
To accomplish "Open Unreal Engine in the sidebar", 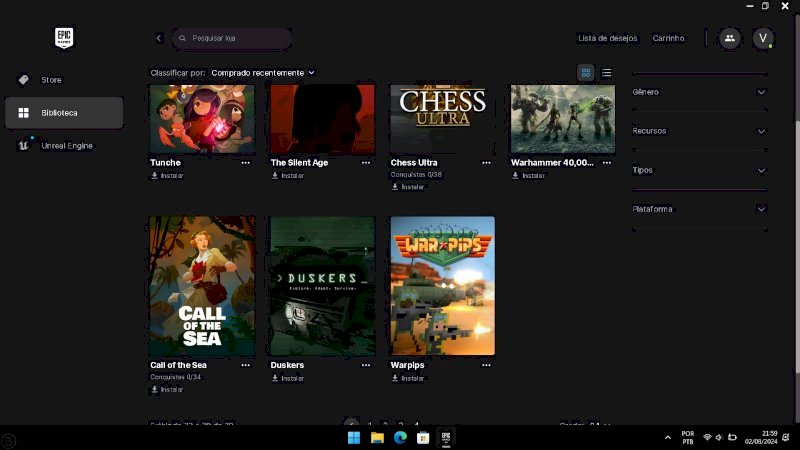I will (x=66, y=146).
